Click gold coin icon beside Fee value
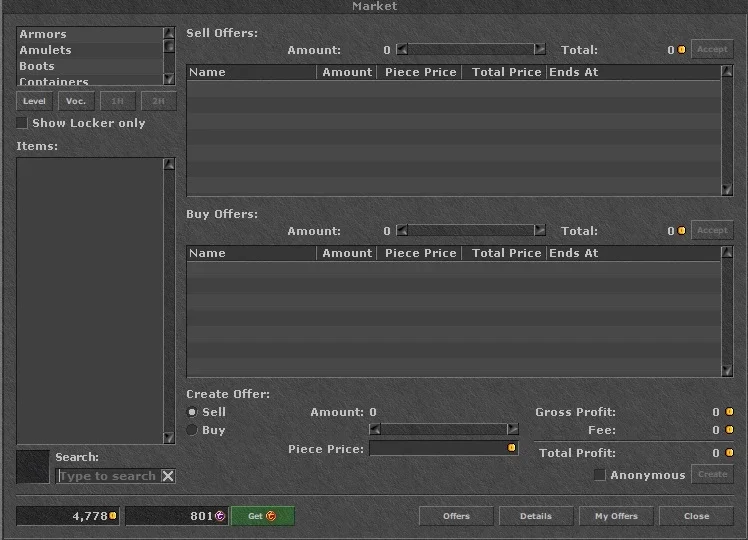 729,430
